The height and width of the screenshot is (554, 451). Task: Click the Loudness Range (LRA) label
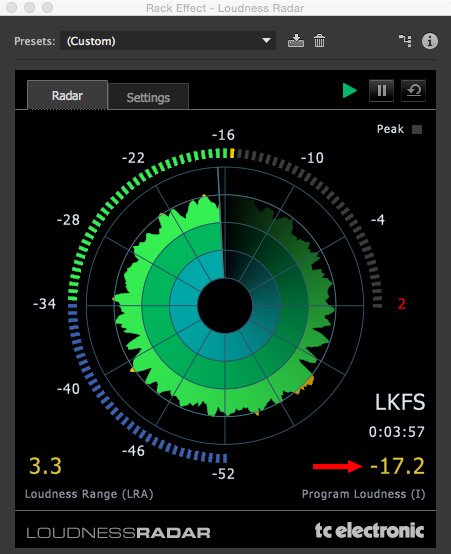[89, 494]
